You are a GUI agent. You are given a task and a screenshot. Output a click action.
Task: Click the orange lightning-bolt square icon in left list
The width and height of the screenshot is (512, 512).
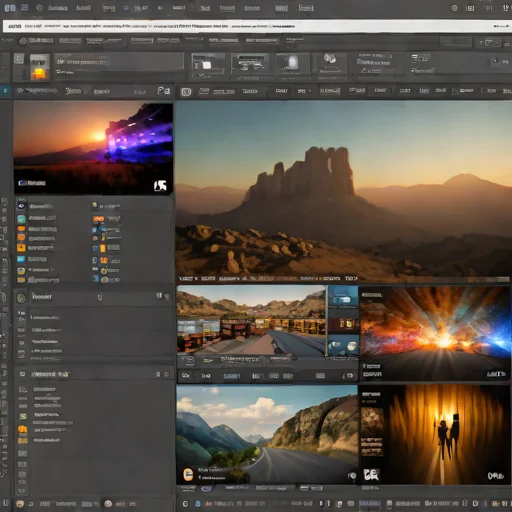21,248
